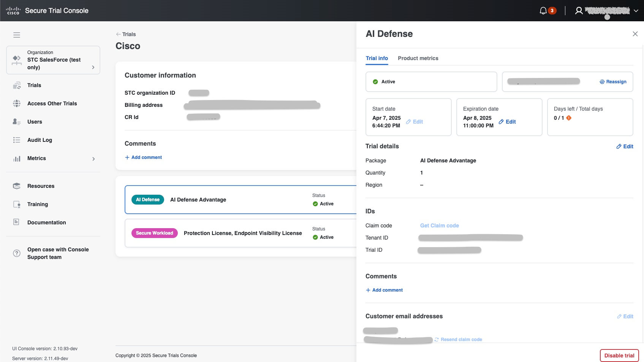The height and width of the screenshot is (362, 644).
Task: Select the AI Defense product badge
Action: tap(148, 200)
